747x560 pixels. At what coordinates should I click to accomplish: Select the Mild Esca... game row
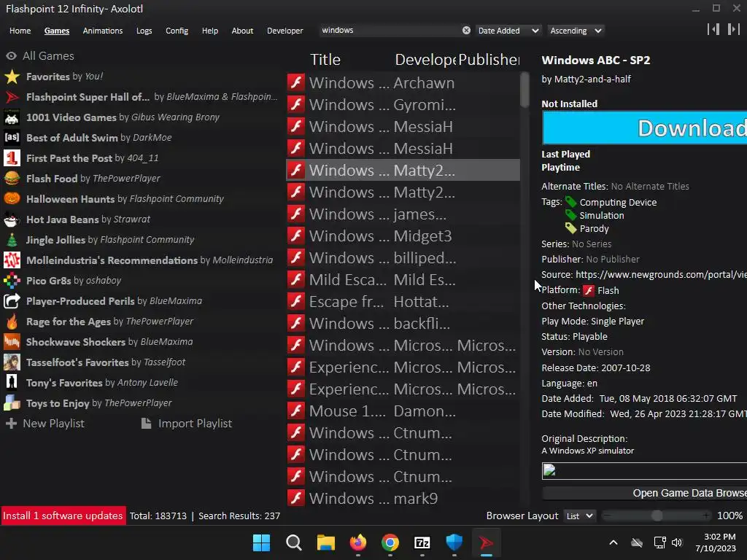tap(403, 280)
